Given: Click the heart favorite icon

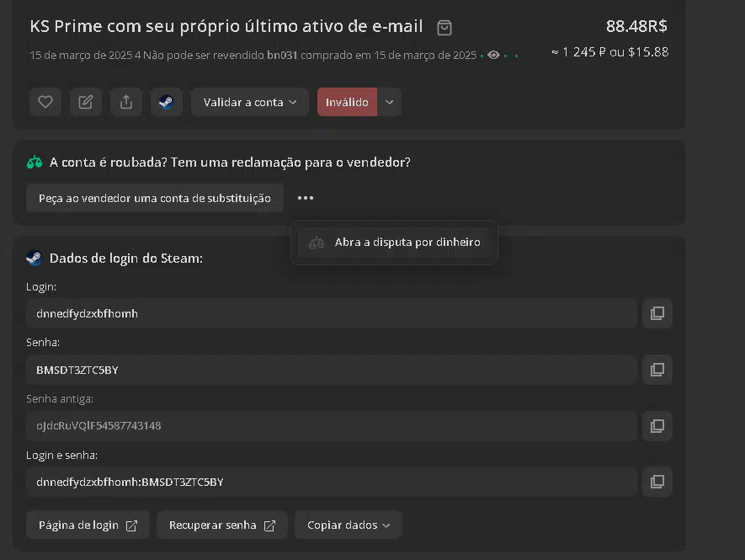Looking at the screenshot, I should tap(45, 102).
